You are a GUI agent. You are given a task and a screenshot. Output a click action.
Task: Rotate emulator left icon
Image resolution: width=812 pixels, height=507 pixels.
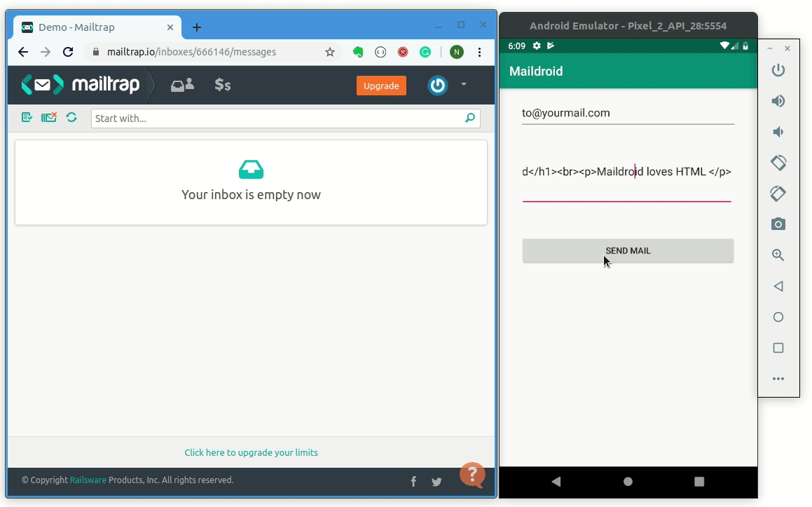click(x=778, y=163)
